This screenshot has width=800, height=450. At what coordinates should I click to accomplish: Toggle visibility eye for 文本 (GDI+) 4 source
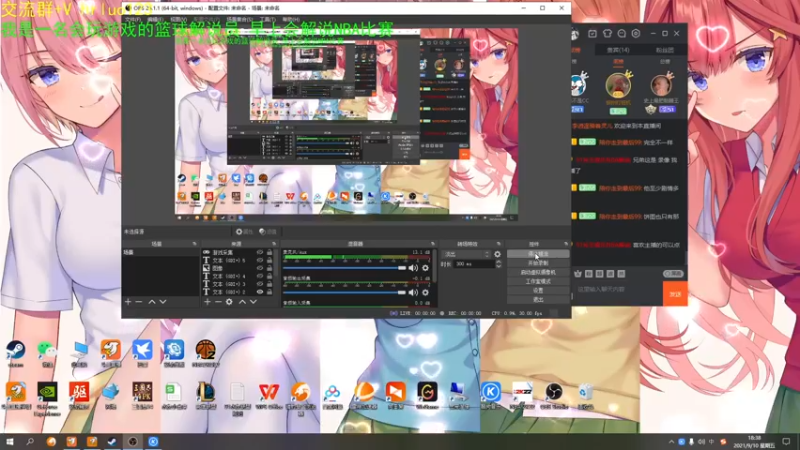(x=260, y=276)
